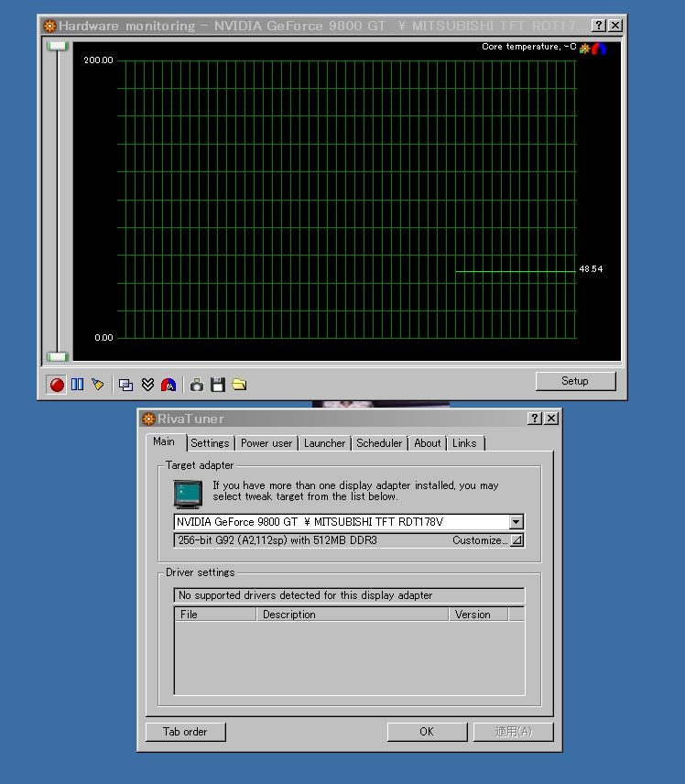Viewport: 685px width, 784px height.
Task: Switch to the Power user tab
Action: click(x=266, y=443)
